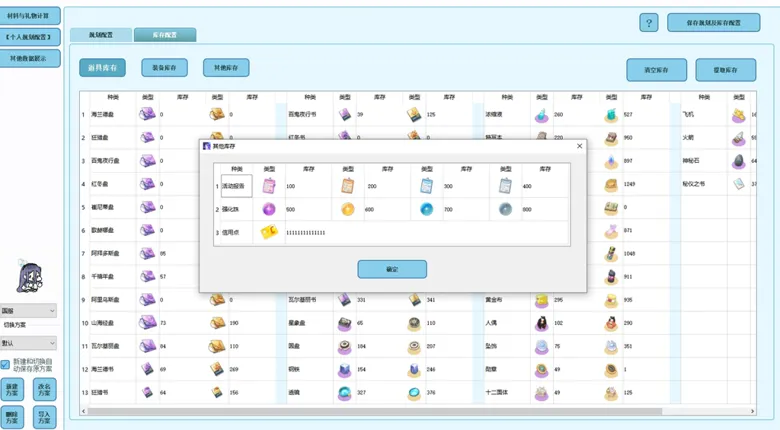The width and height of the screenshot is (780, 430).
Task: Click the horizontal scrollbar right arrow
Action: point(752,411)
